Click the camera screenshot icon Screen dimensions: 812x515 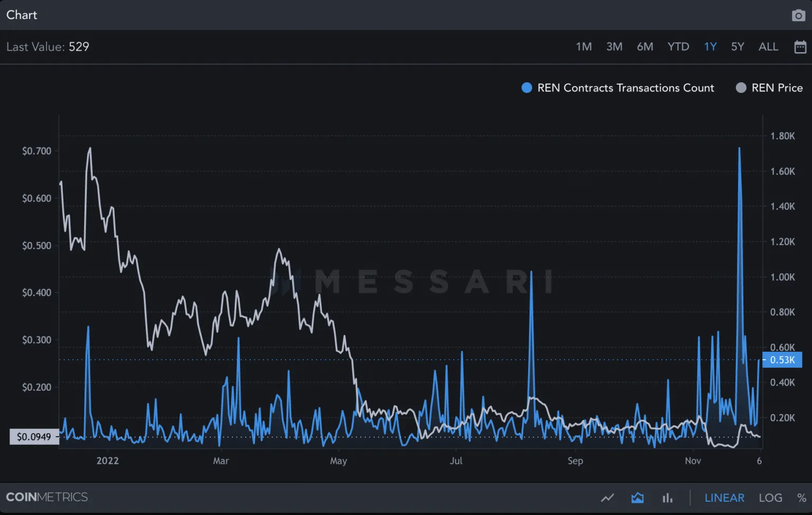point(798,15)
